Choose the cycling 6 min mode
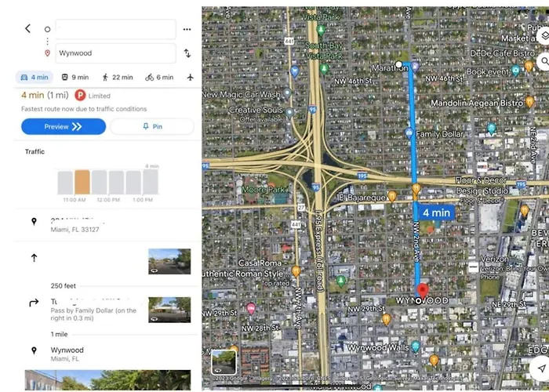Screen dimensions: 549x392 pos(159,78)
